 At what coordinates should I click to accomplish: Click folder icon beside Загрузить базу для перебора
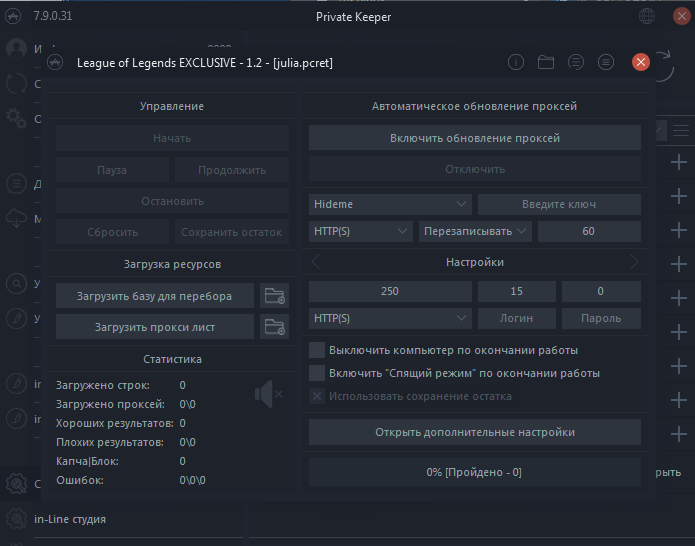(274, 296)
